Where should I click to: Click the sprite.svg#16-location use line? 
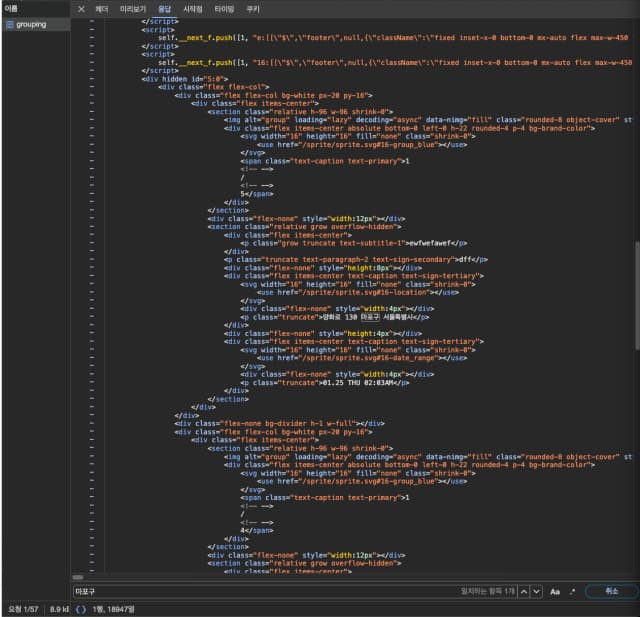point(358,293)
